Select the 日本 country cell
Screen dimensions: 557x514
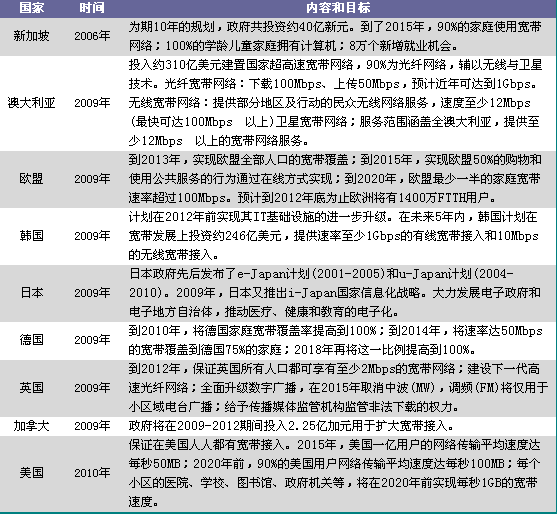pos(32,293)
